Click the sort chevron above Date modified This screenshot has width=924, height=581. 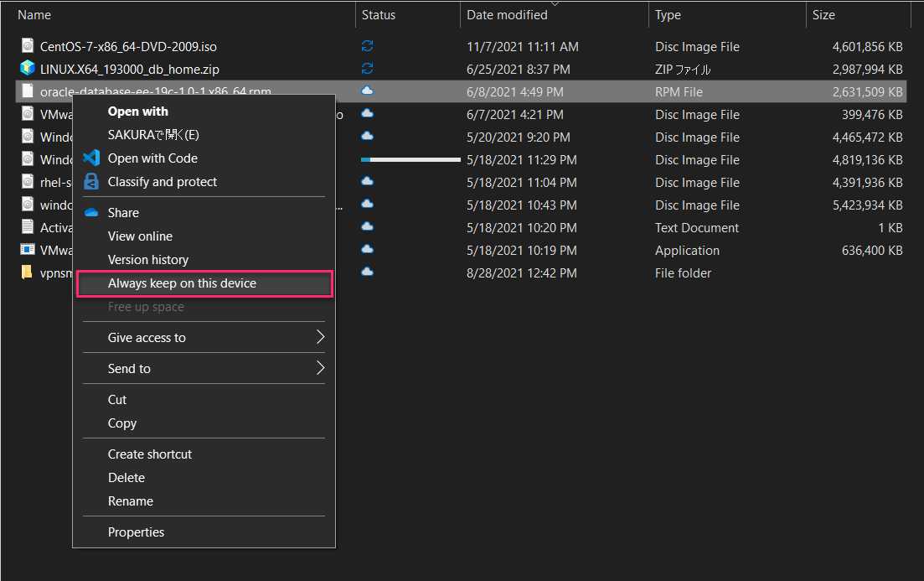point(555,4)
